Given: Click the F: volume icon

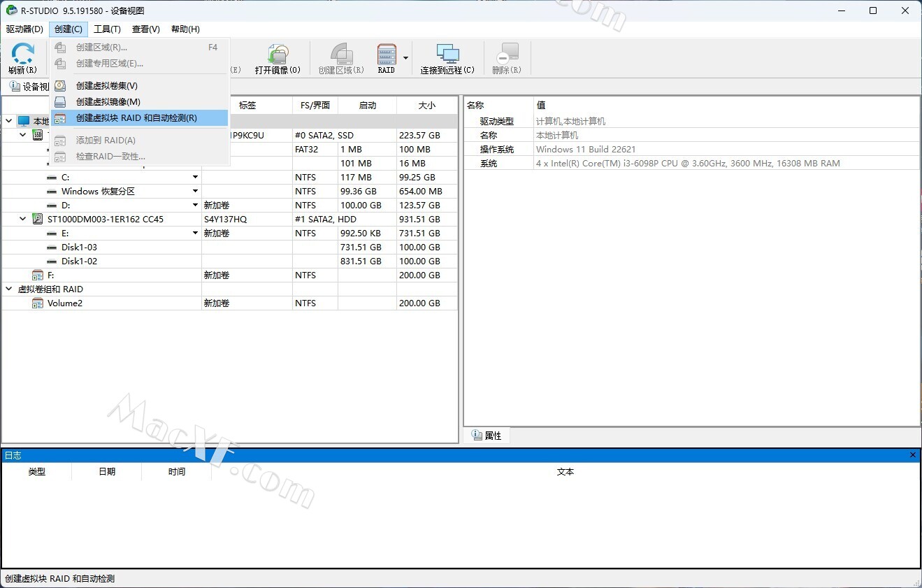Looking at the screenshot, I should [38, 275].
